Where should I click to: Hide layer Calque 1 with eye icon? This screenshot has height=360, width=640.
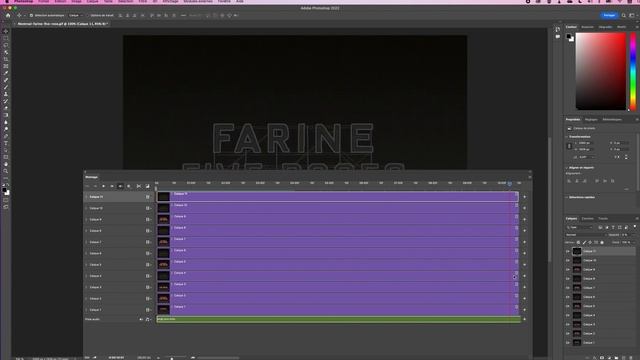point(568,343)
